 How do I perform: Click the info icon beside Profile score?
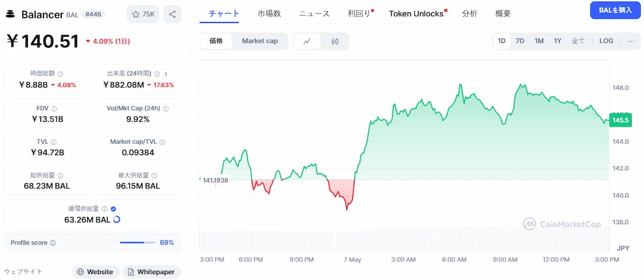pyautogui.click(x=53, y=243)
